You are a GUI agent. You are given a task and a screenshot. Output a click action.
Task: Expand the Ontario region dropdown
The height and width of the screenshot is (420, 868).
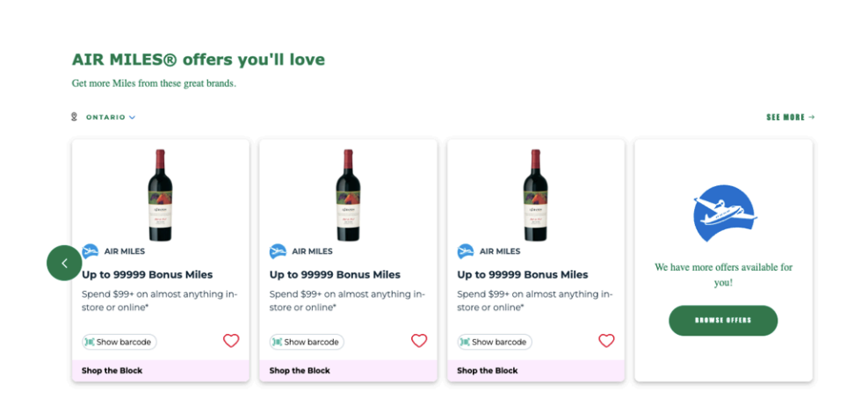pyautogui.click(x=111, y=117)
